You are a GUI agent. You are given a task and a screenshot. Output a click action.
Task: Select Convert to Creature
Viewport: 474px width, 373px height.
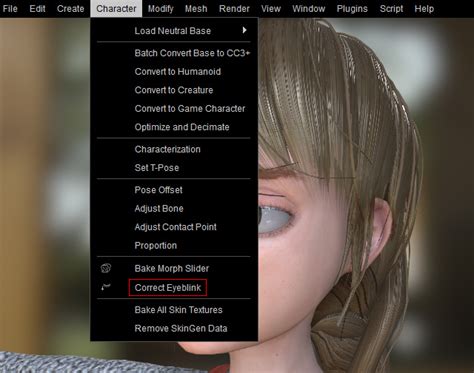click(174, 90)
